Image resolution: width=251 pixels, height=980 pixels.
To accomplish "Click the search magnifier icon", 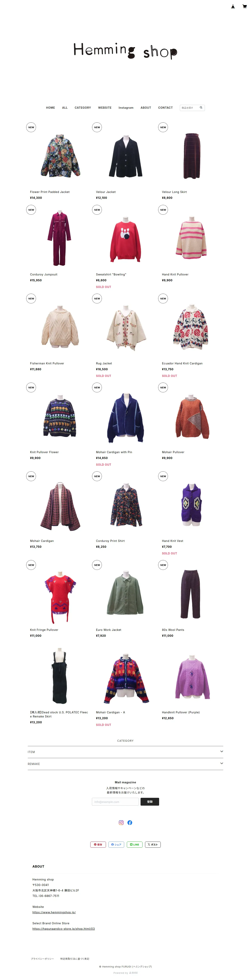I will coord(201,108).
